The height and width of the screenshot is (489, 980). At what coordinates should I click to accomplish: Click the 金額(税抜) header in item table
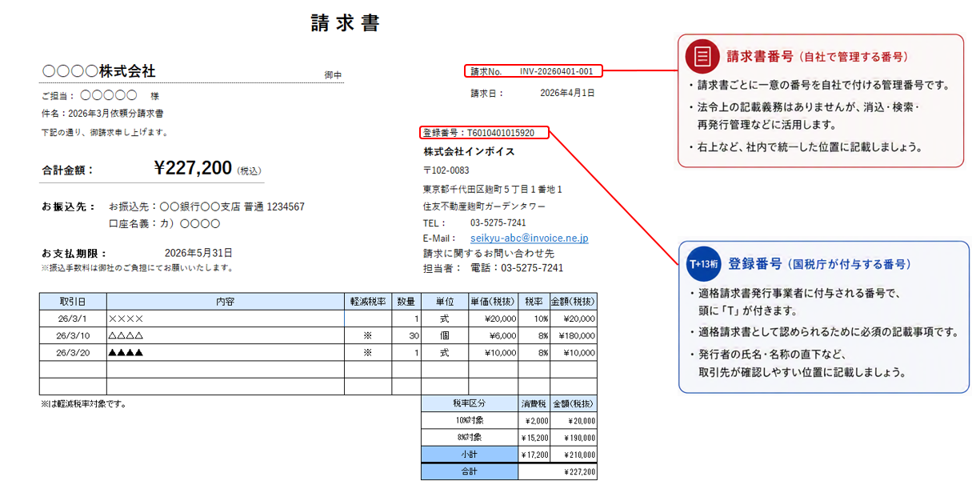[573, 302]
